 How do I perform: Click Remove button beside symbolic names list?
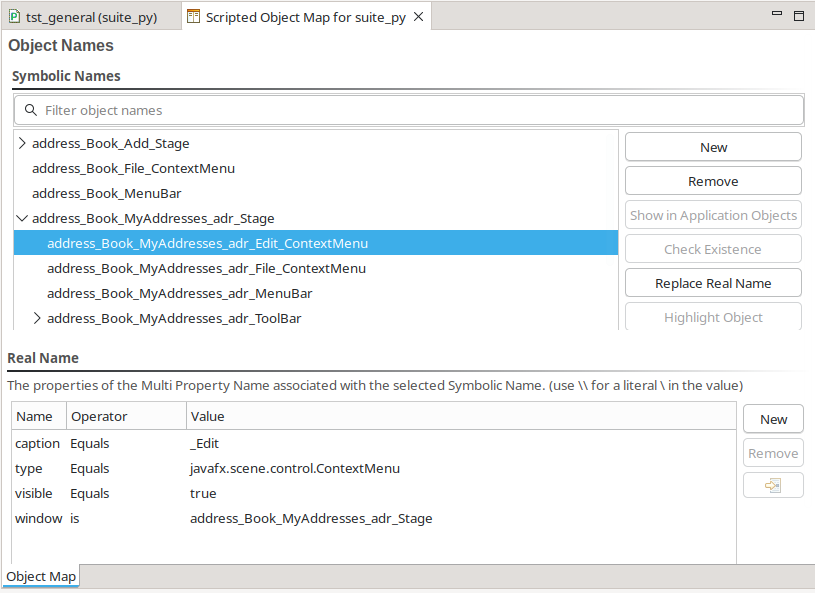coord(713,181)
